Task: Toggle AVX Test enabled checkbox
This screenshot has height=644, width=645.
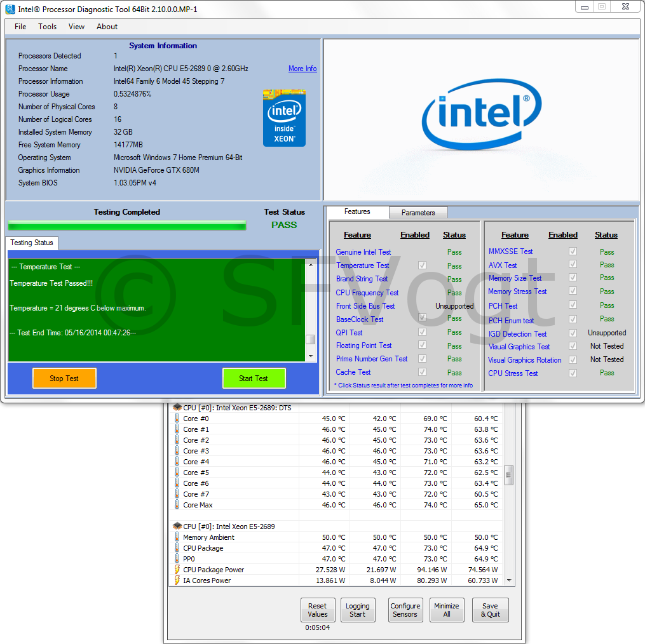Action: point(573,264)
